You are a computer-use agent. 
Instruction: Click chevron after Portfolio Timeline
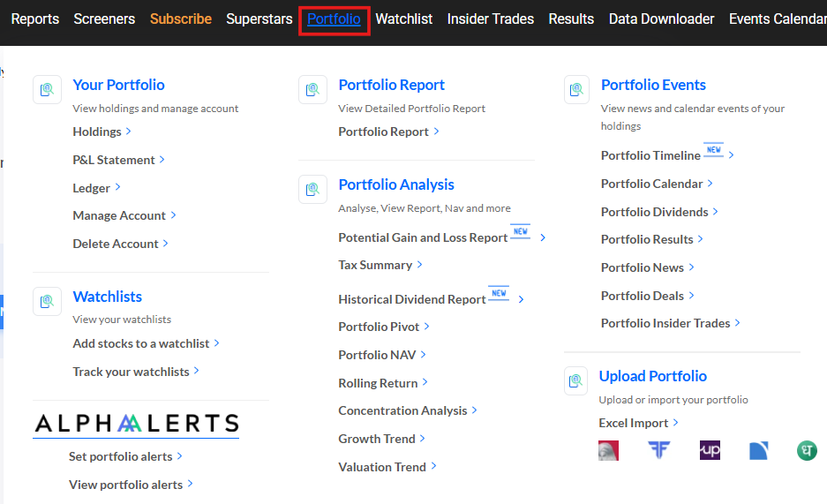(731, 155)
